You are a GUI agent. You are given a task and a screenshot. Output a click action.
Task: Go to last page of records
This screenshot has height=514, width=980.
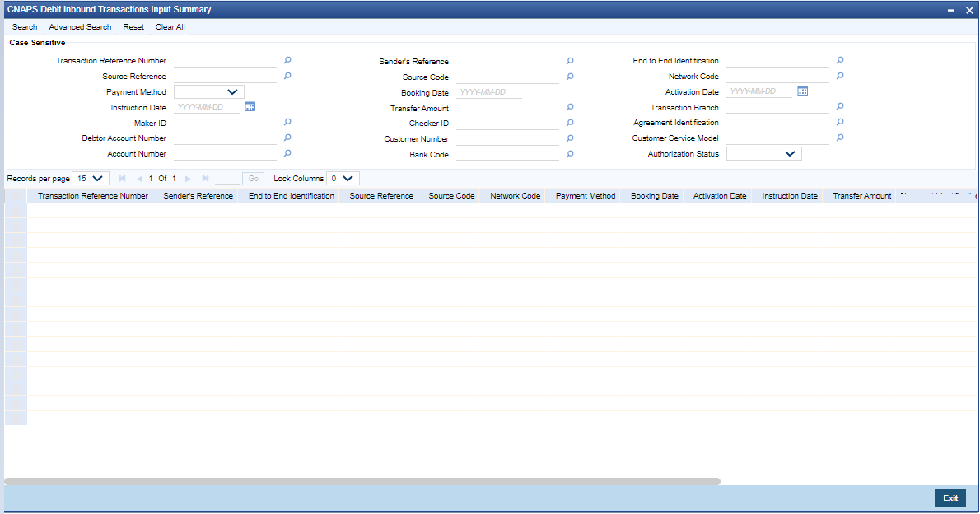(205, 178)
